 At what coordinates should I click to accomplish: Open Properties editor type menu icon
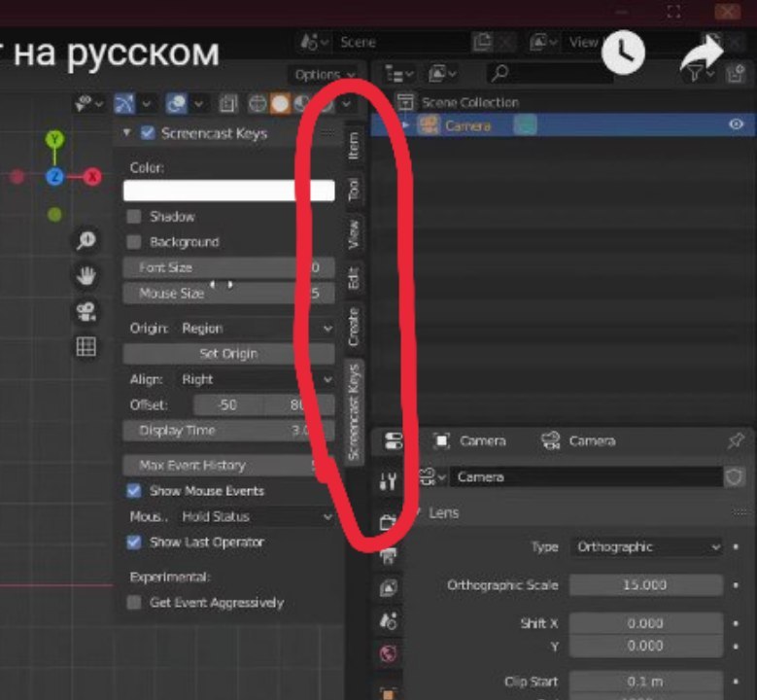(394, 440)
